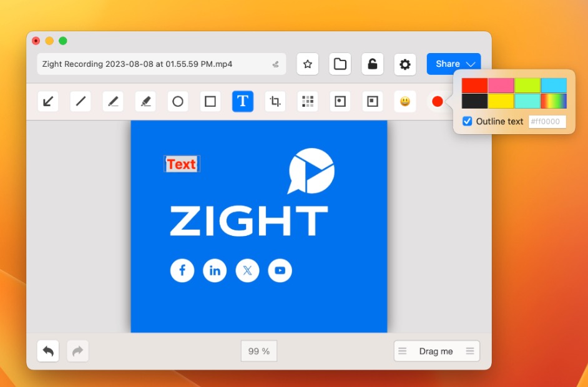Click the 99 % zoom field
This screenshot has height=387, width=588.
coord(259,351)
